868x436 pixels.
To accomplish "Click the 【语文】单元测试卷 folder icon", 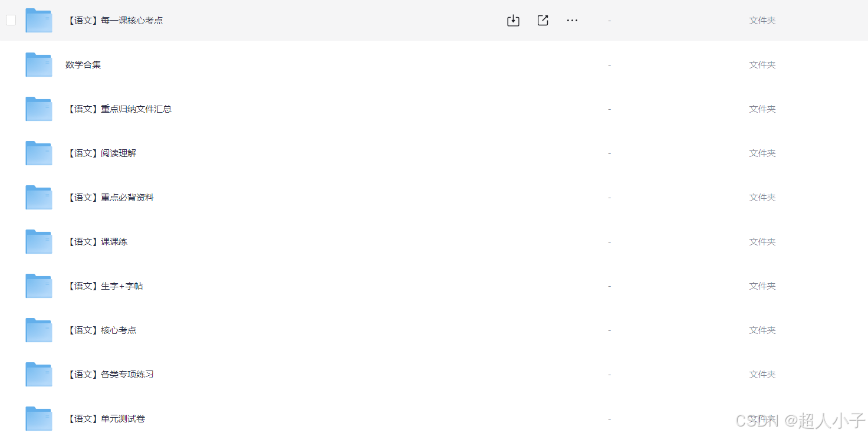I will coord(39,418).
